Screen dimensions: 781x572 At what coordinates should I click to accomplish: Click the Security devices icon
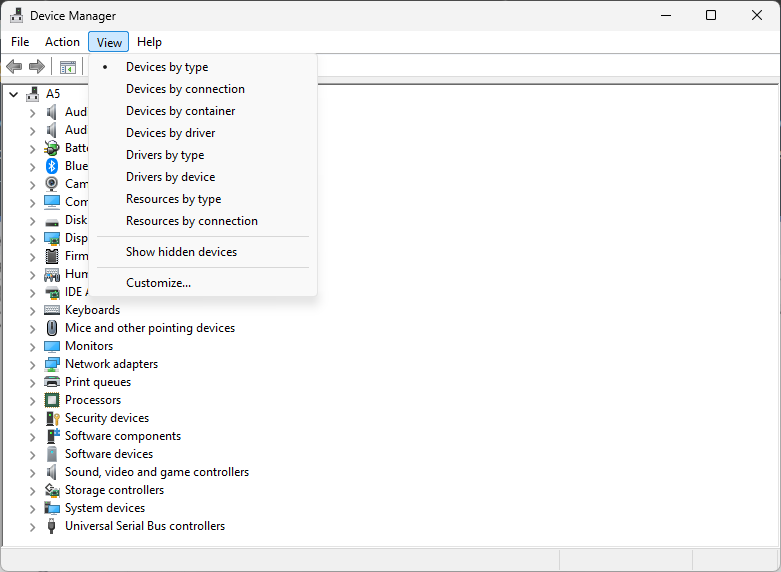click(x=52, y=418)
